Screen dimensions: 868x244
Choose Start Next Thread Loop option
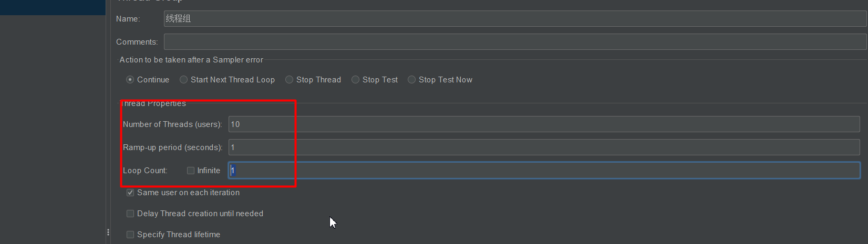[x=183, y=80]
